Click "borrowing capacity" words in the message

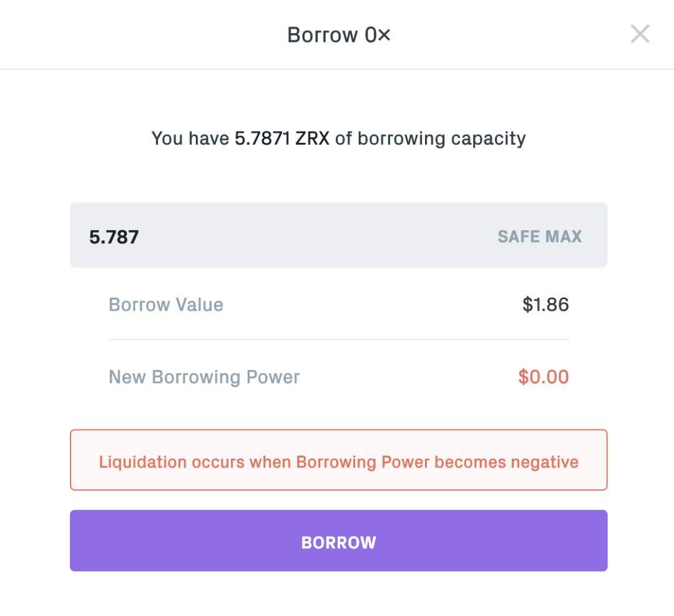pyautogui.click(x=441, y=138)
